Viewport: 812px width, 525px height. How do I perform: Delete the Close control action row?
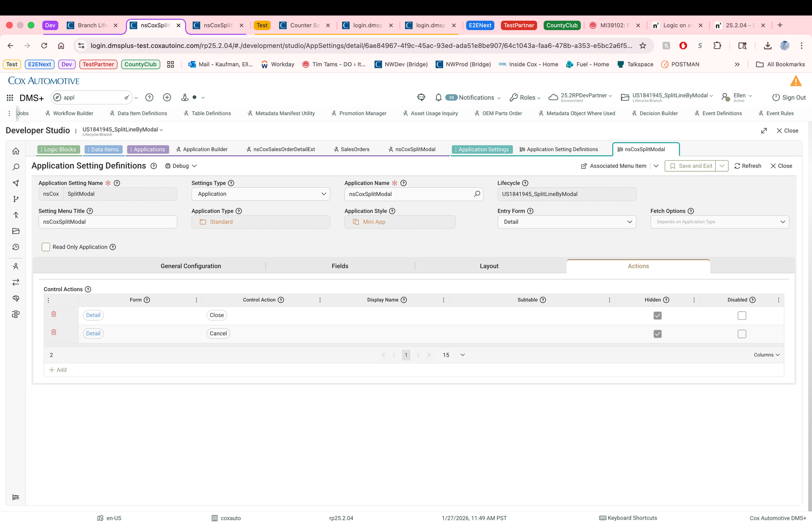54,314
